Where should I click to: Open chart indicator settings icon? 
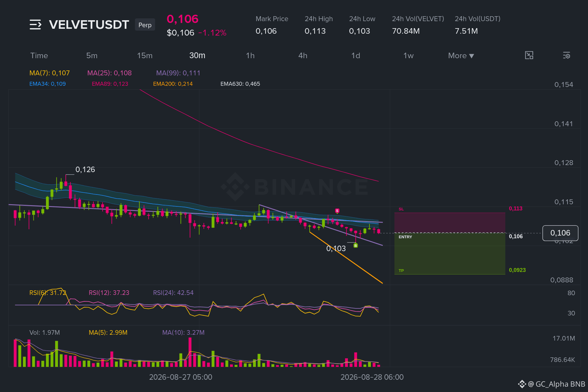coord(566,55)
